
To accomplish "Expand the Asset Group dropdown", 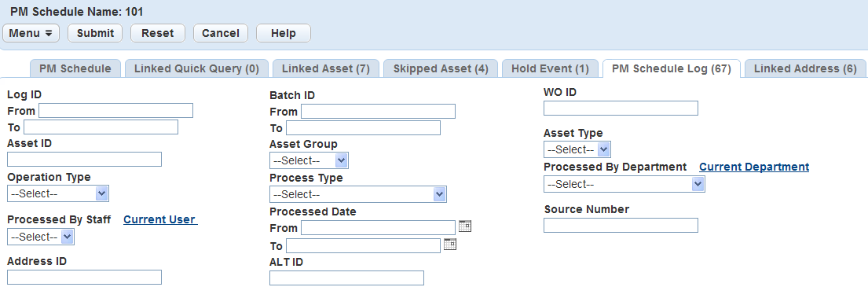I will point(309,160).
